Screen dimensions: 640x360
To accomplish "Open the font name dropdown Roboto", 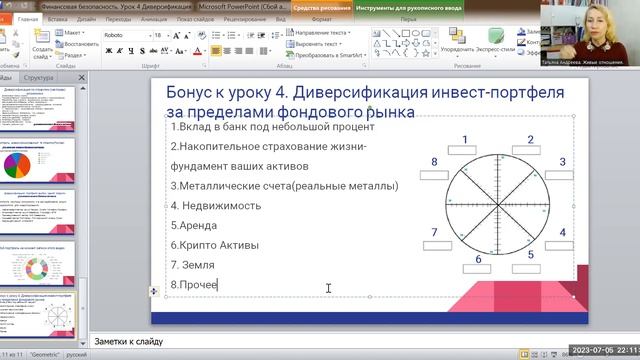I will coord(150,36).
